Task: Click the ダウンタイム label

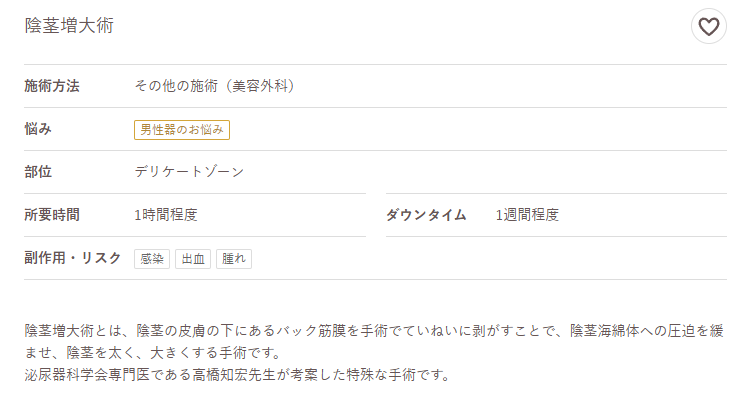Action: [426, 215]
